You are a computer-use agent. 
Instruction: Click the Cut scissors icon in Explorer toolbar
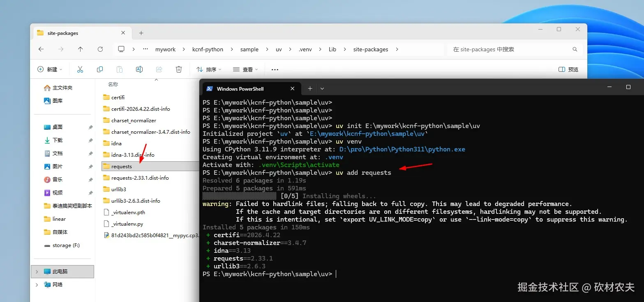80,69
